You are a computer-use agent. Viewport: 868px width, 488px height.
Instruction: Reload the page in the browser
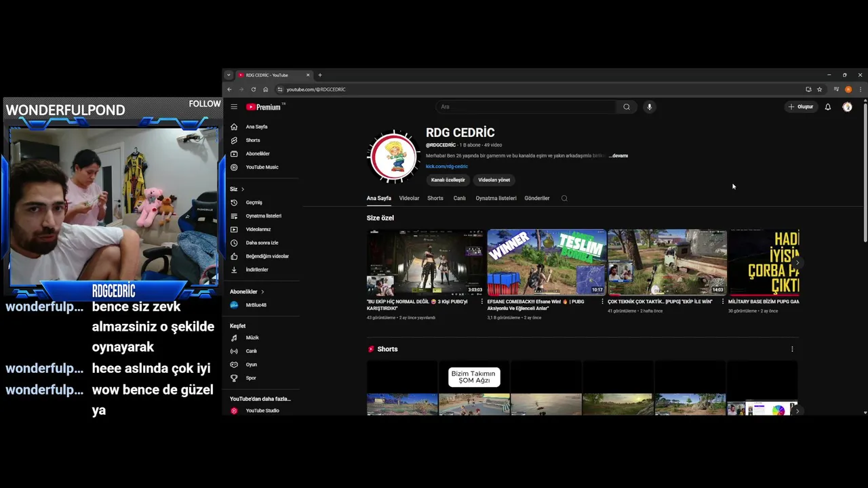[254, 89]
